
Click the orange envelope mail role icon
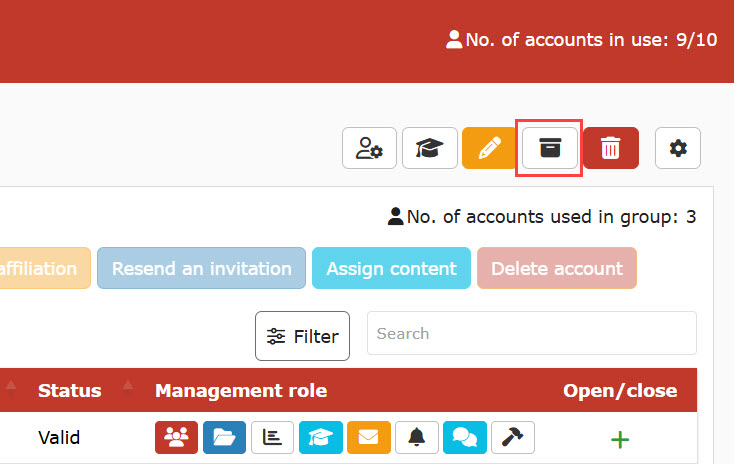tap(368, 438)
